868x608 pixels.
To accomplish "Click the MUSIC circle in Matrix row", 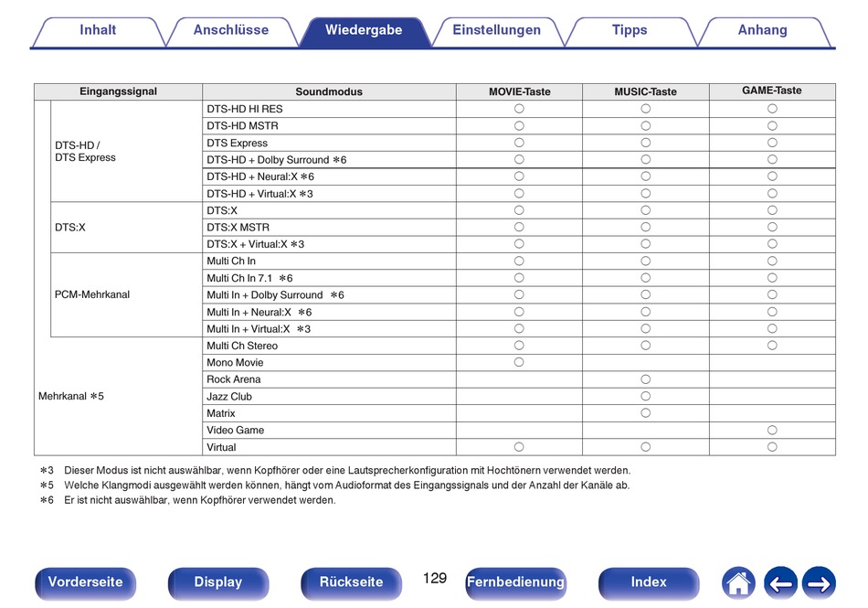I will 645,413.
